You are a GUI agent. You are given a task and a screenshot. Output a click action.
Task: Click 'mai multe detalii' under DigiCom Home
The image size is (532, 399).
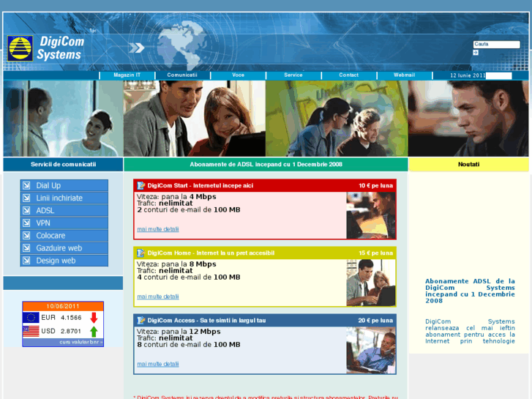(x=158, y=297)
